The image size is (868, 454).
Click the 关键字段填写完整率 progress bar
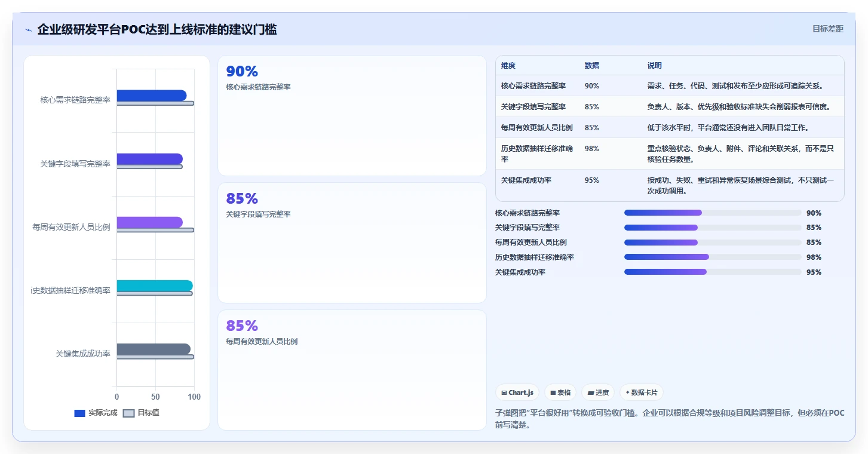[x=713, y=228]
